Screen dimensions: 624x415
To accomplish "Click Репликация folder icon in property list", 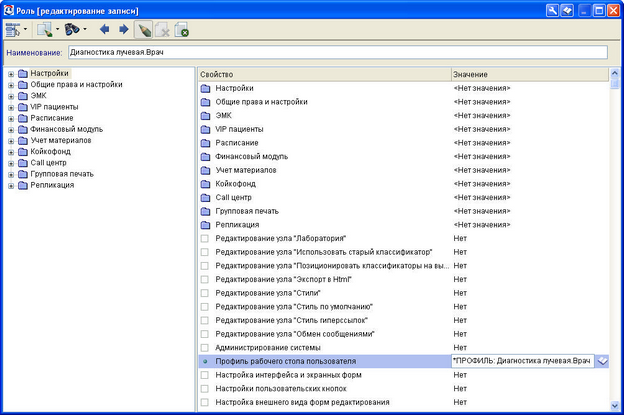I will click(x=205, y=225).
